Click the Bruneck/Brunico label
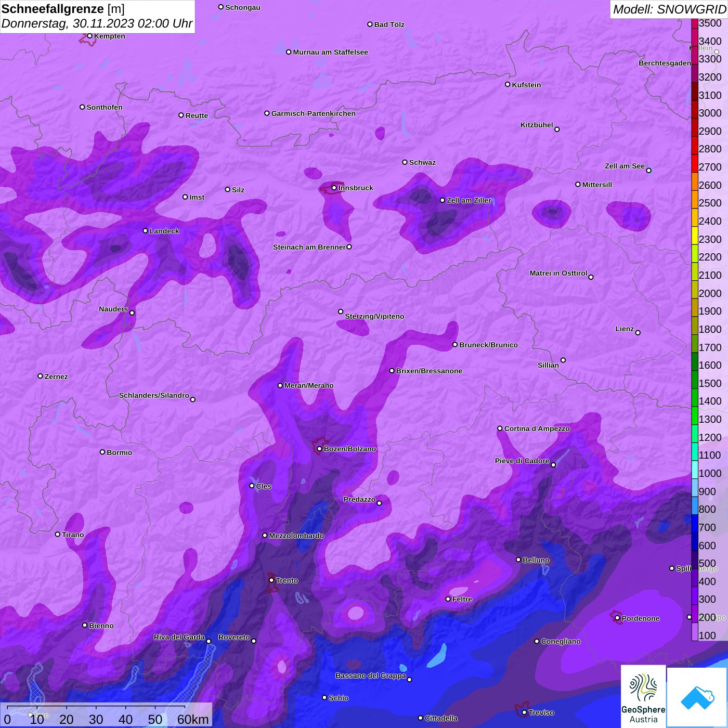 click(488, 345)
